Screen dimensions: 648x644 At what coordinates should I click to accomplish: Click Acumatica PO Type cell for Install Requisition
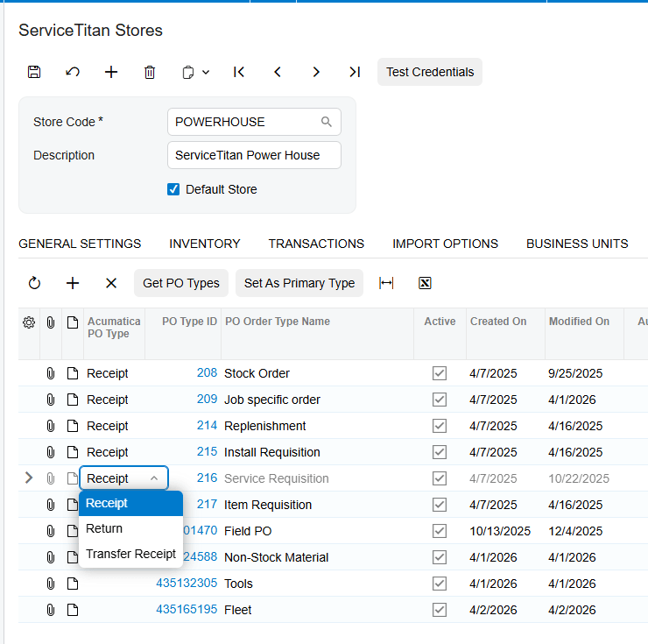(x=115, y=452)
